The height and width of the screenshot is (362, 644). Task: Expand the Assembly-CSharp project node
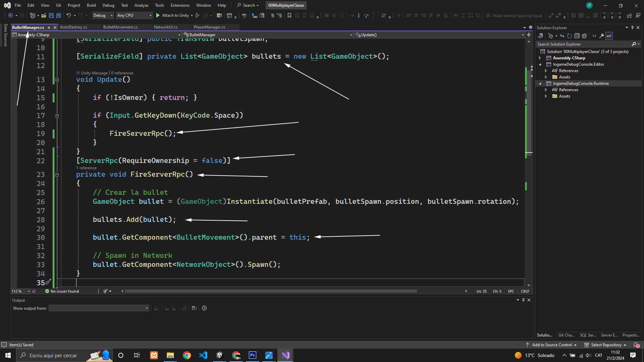(x=540, y=58)
